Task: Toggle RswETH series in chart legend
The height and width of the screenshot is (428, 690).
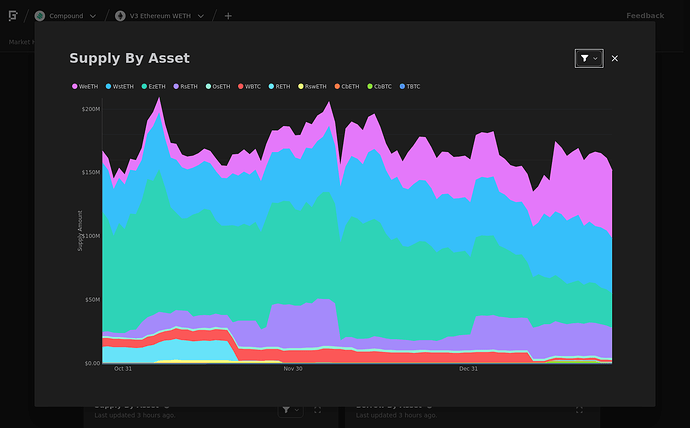Action: coord(312,87)
